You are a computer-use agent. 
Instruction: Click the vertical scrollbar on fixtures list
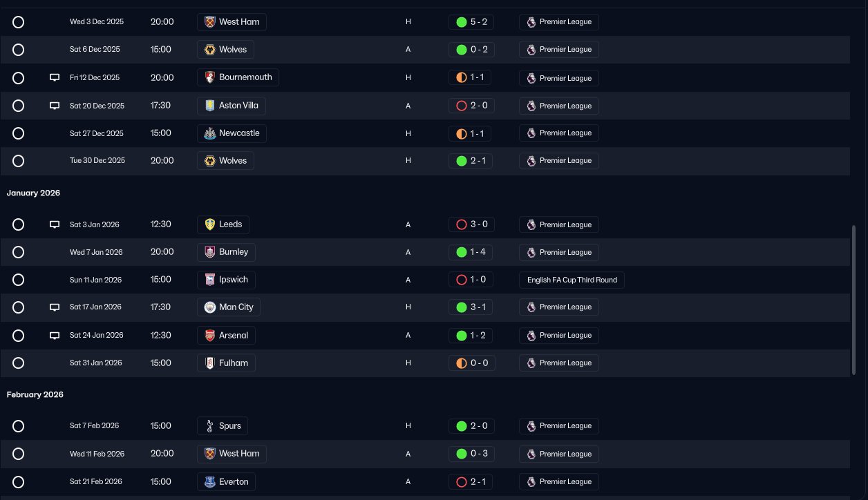[853, 300]
